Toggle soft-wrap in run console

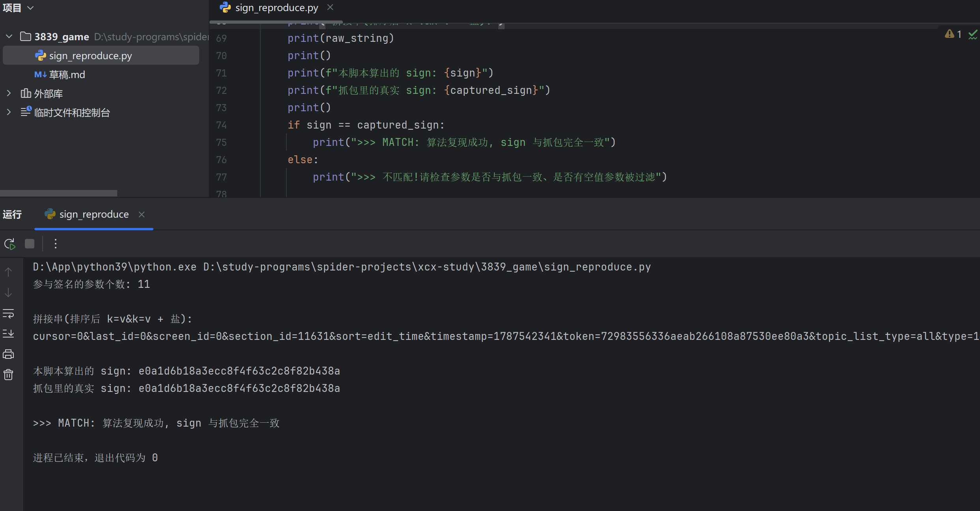[8, 313]
